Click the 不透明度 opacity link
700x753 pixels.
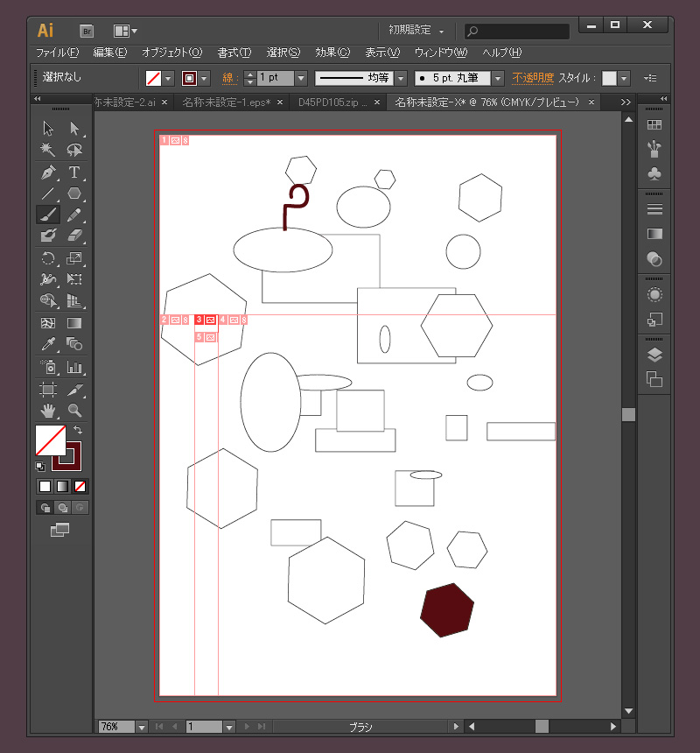pos(532,78)
